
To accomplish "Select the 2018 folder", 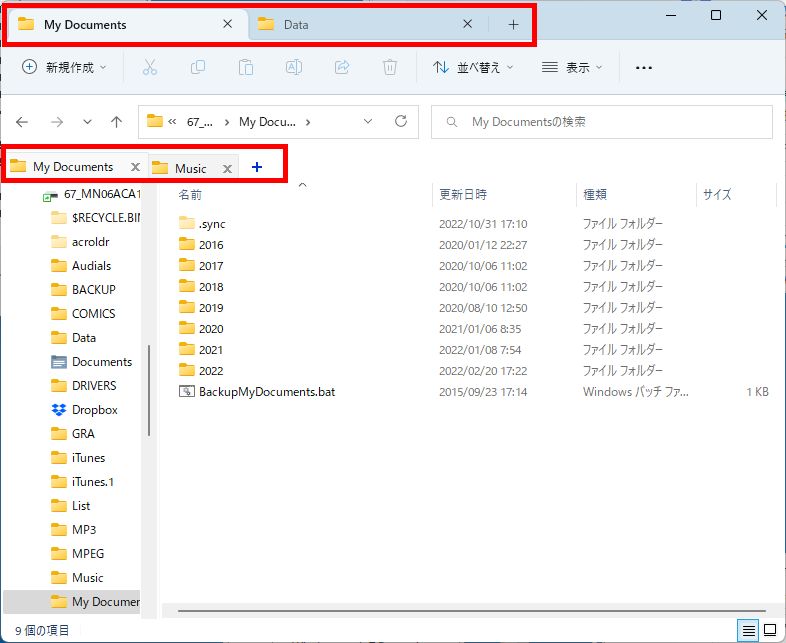I will pos(202,287).
